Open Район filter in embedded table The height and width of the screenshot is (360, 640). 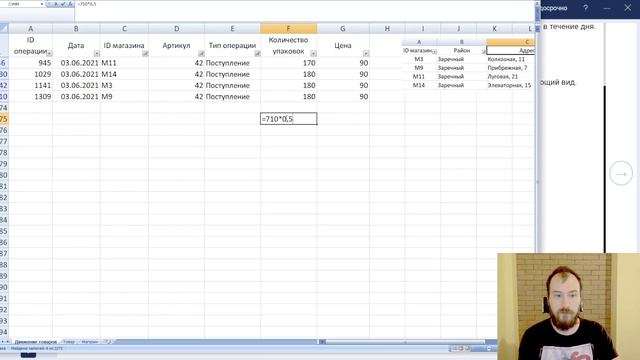(x=484, y=51)
